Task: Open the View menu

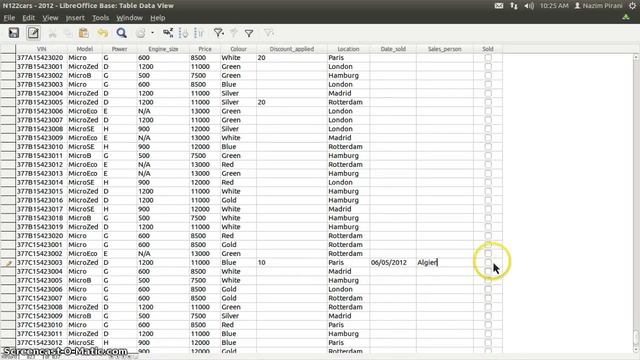Action: (50, 18)
